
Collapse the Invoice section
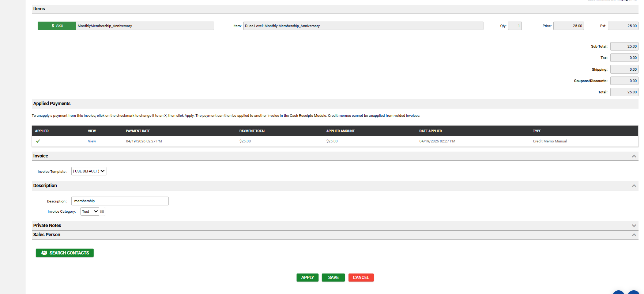[634, 156]
